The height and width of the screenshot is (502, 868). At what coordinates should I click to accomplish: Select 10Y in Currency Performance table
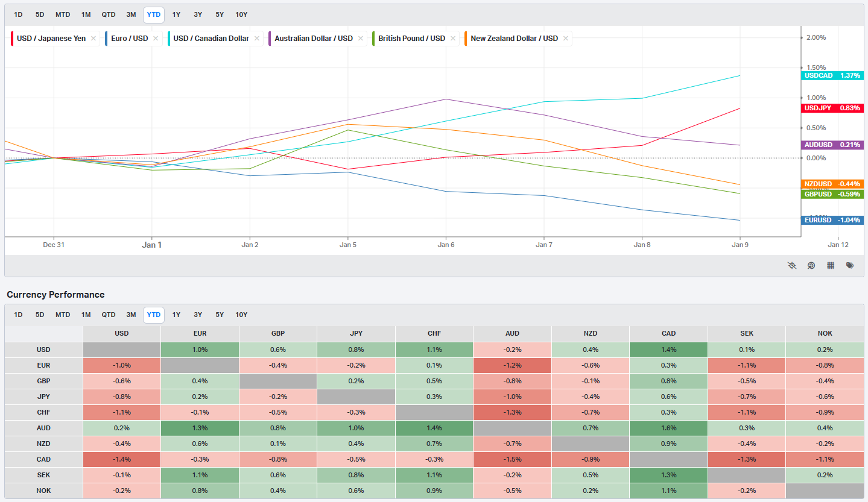click(x=241, y=315)
